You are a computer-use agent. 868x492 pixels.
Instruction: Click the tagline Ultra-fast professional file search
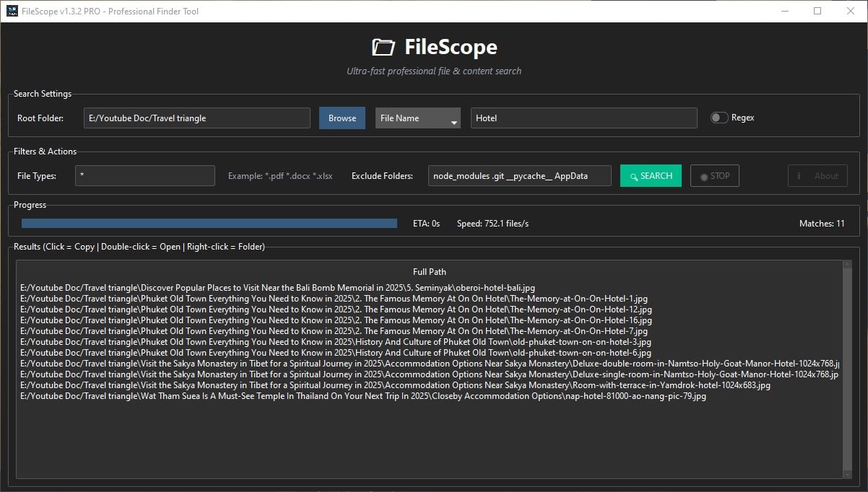pyautogui.click(x=434, y=71)
